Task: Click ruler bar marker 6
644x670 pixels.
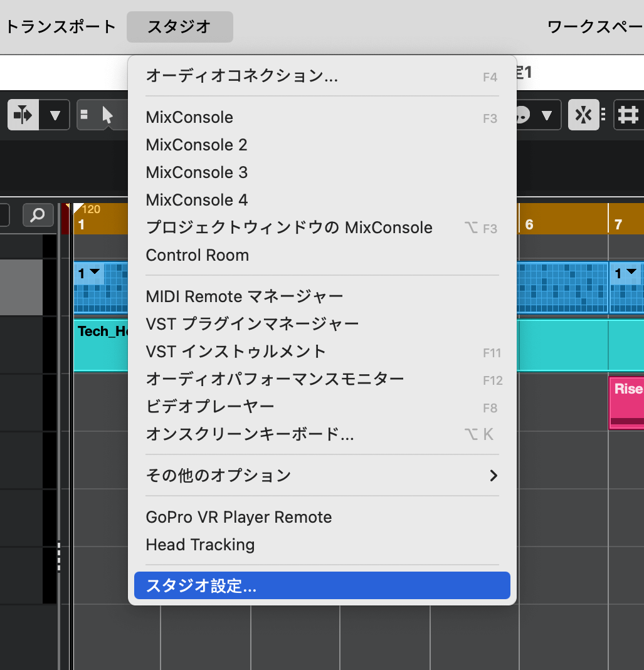Action: pyautogui.click(x=529, y=224)
